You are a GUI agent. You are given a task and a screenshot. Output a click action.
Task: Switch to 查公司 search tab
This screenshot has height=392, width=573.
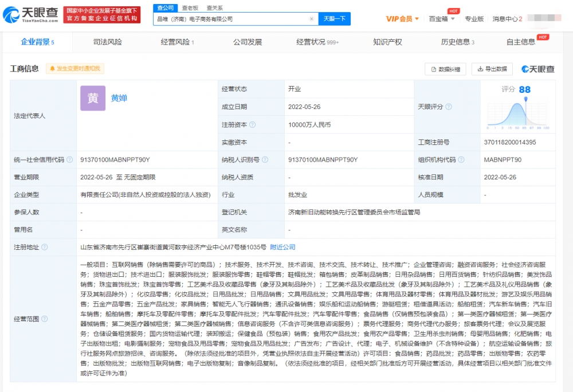[165, 7]
